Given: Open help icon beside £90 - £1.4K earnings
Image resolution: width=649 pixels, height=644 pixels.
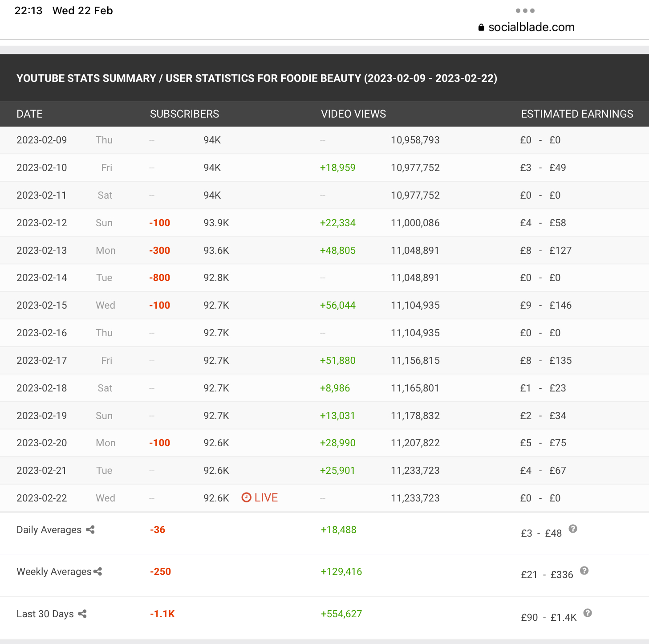Looking at the screenshot, I should 588,613.
